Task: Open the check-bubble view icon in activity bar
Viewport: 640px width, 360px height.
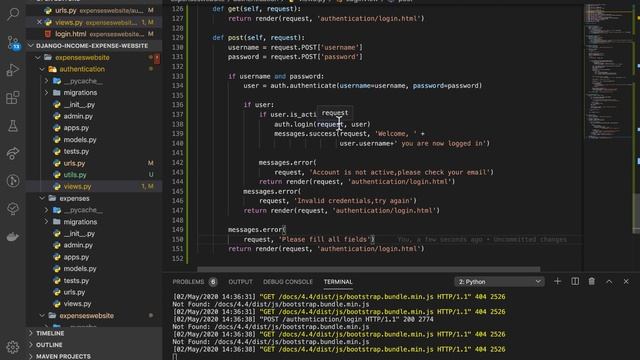Action: pyautogui.click(x=13, y=209)
